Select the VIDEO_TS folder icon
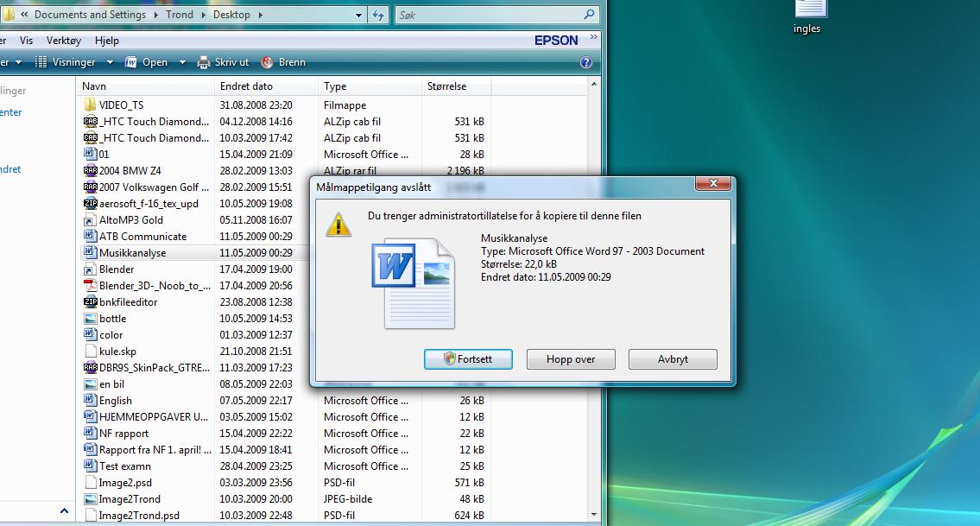This screenshot has width=980, height=526. tap(90, 105)
